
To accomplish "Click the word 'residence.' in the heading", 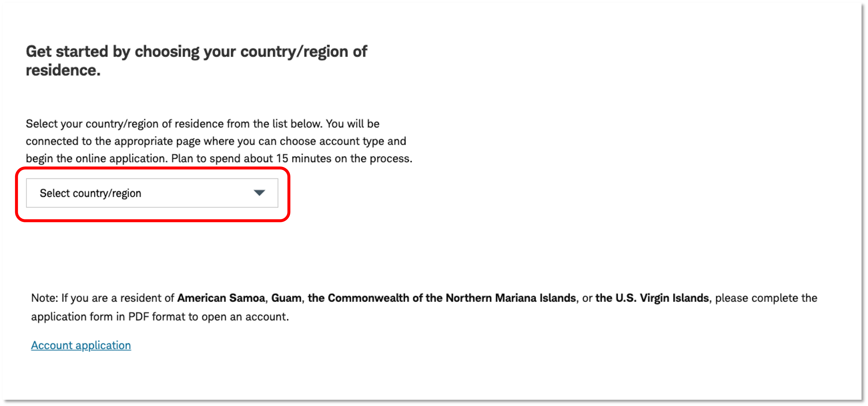I will click(x=63, y=70).
